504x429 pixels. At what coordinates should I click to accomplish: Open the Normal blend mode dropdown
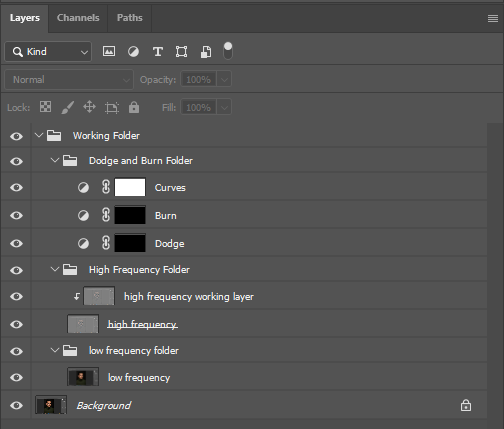tap(69, 80)
